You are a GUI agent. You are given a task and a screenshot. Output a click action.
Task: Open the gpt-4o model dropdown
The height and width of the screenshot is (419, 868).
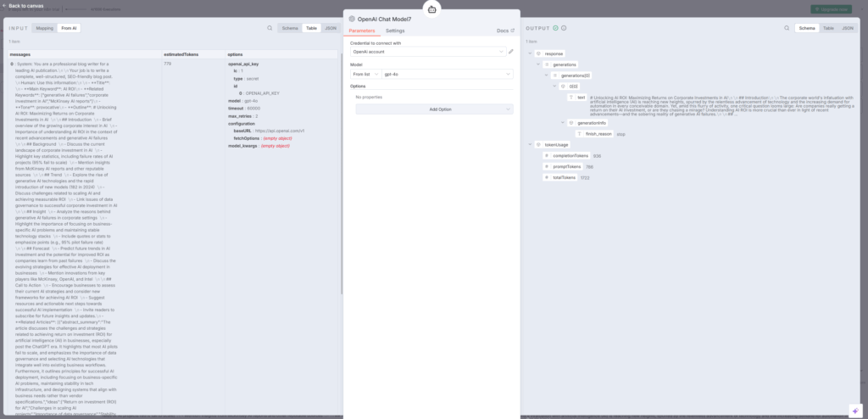(447, 74)
